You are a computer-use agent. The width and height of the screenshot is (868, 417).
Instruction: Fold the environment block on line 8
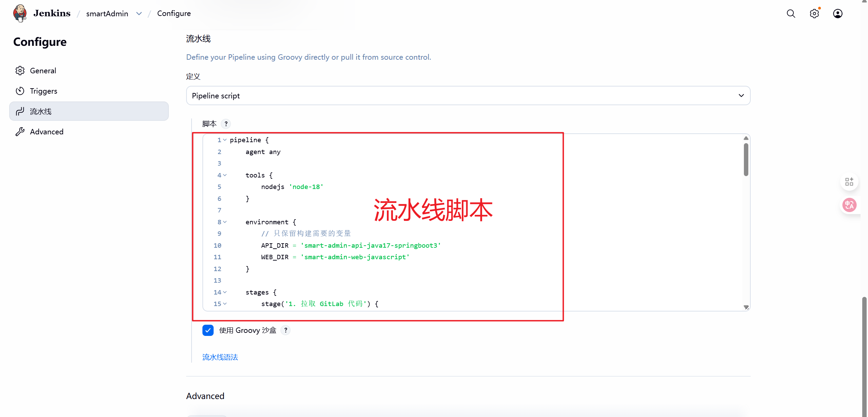(225, 222)
